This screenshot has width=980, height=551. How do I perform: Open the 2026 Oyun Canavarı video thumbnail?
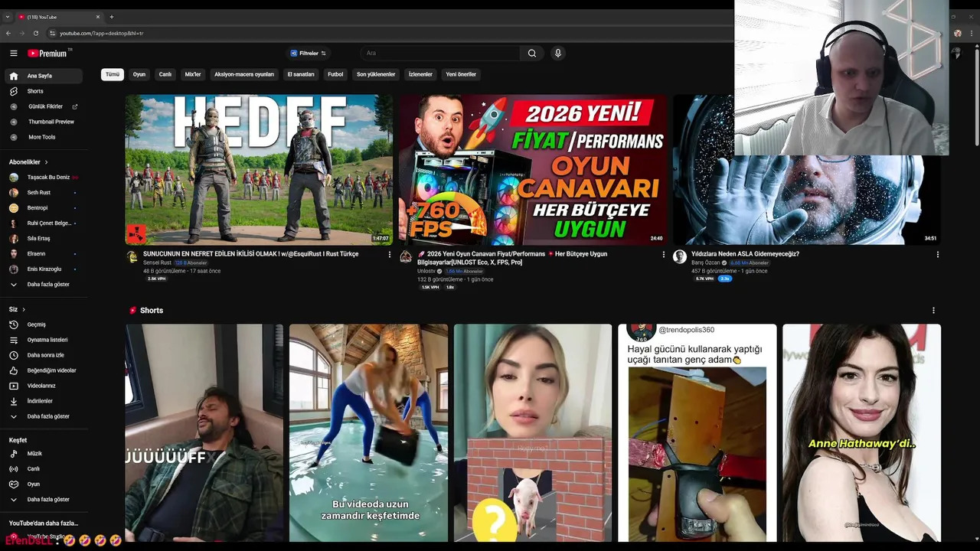click(x=533, y=170)
